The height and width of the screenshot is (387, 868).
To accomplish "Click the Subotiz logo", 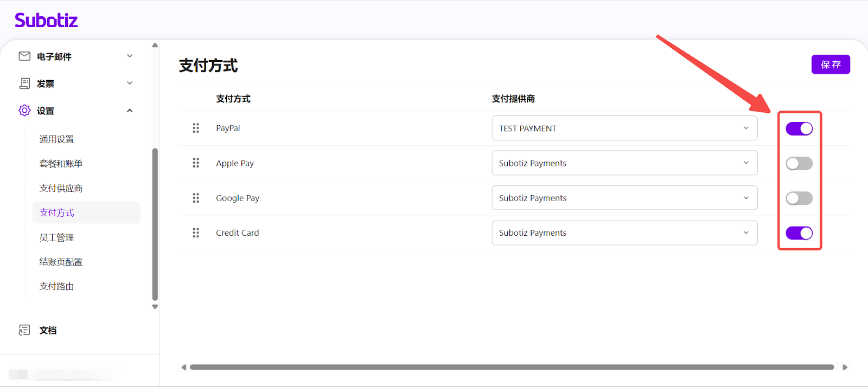I will pyautogui.click(x=46, y=21).
